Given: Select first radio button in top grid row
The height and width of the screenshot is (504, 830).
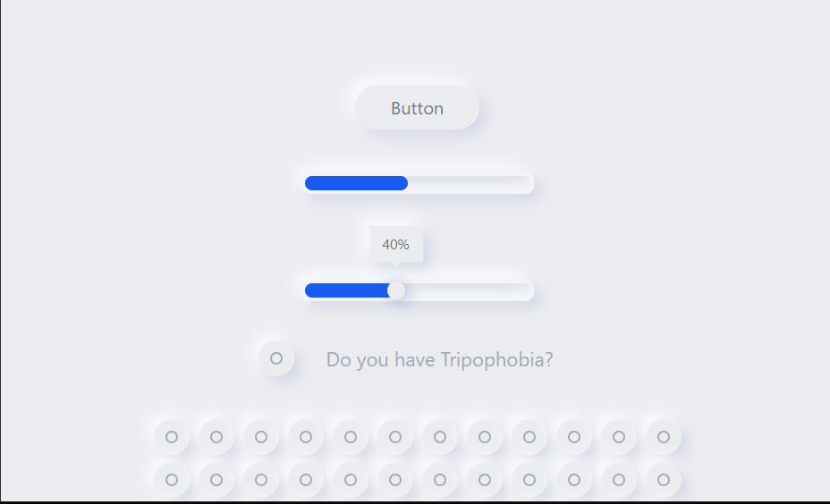Looking at the screenshot, I should click(172, 437).
